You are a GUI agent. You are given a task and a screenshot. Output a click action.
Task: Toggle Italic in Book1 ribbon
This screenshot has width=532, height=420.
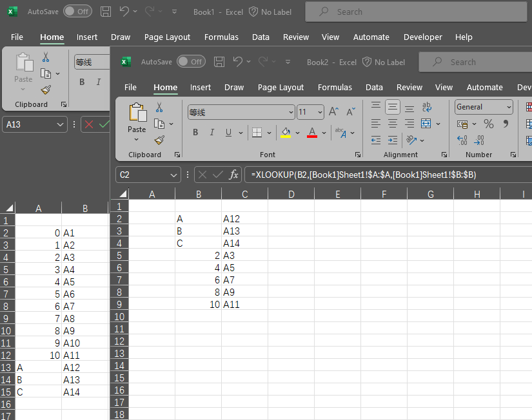[99, 82]
